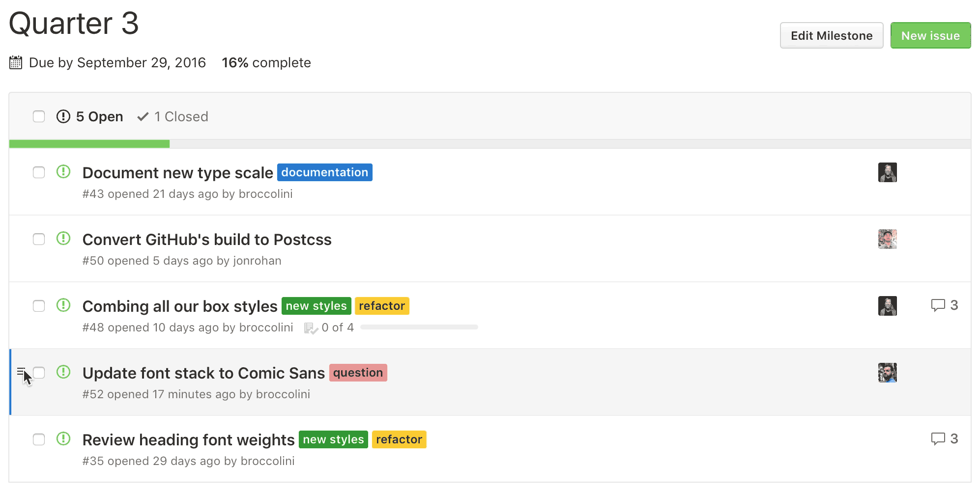Image resolution: width=980 pixels, height=491 pixels.
Task: Click the checklist icon showing 0 of 4
Action: click(x=311, y=327)
